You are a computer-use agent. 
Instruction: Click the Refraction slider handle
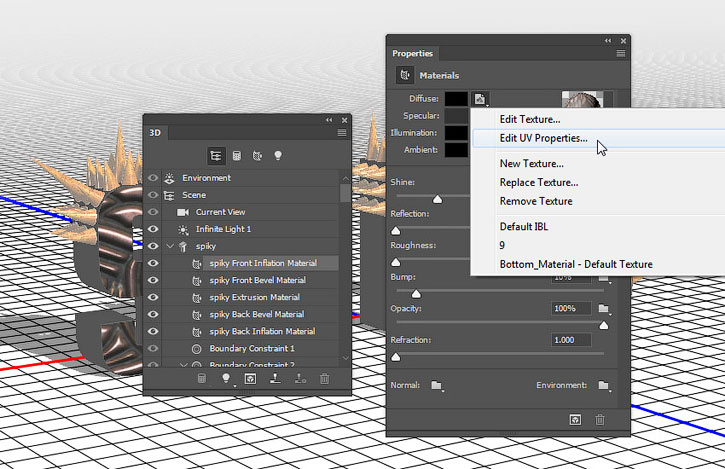[x=396, y=357]
